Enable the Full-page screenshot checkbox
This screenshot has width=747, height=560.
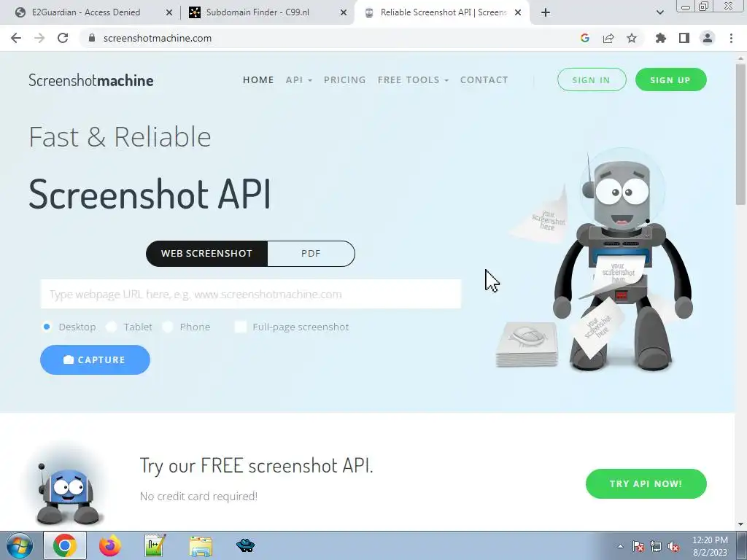[x=241, y=327]
